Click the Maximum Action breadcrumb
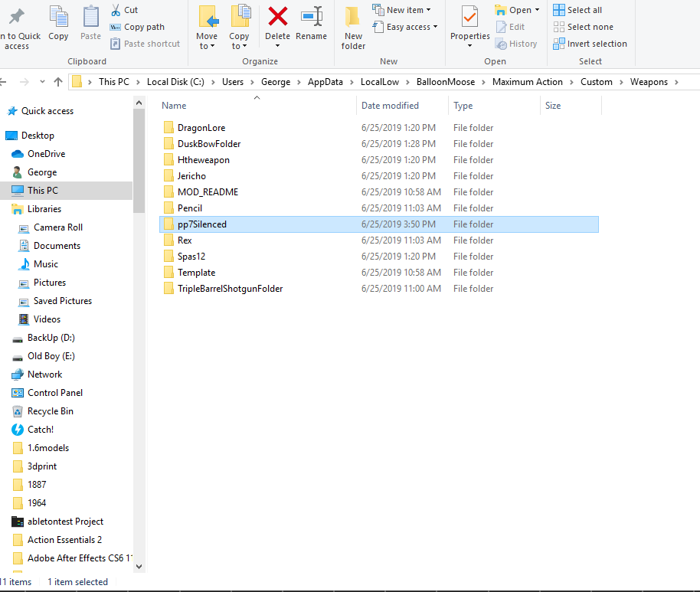700x592 pixels. 527,82
